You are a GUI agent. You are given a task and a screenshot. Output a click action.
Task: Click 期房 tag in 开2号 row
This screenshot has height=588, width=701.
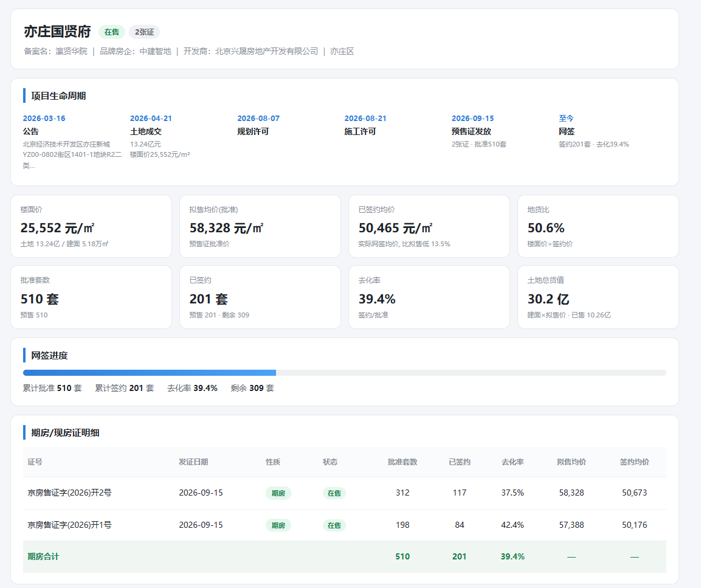point(278,493)
